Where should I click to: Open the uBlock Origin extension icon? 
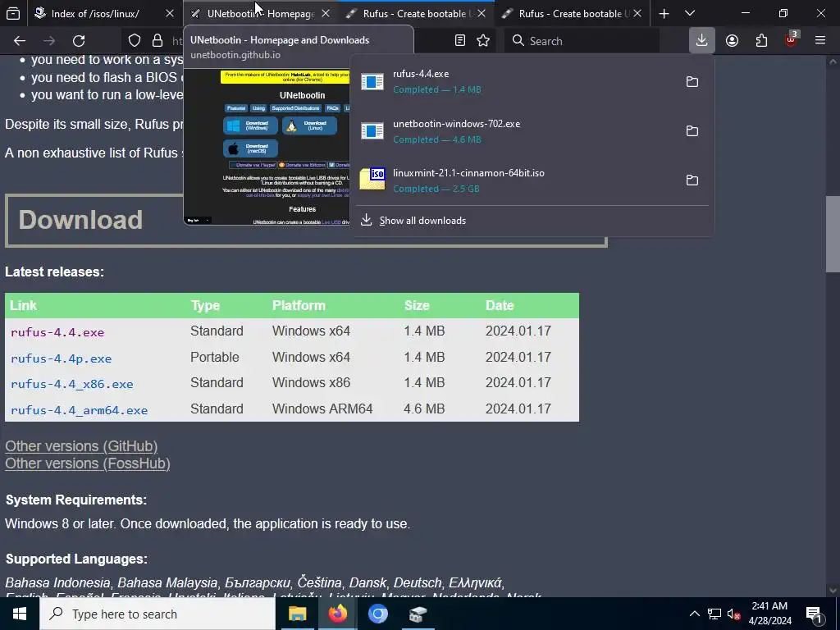(x=792, y=39)
